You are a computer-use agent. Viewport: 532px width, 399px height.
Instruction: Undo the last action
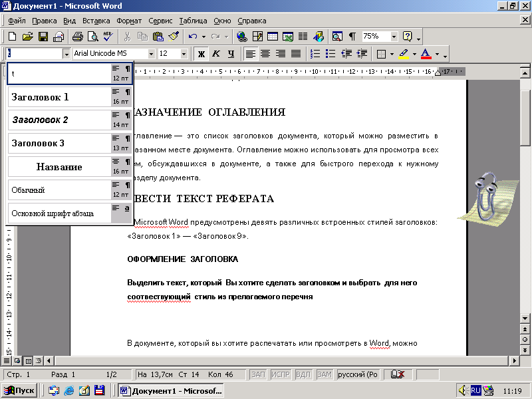[193, 37]
